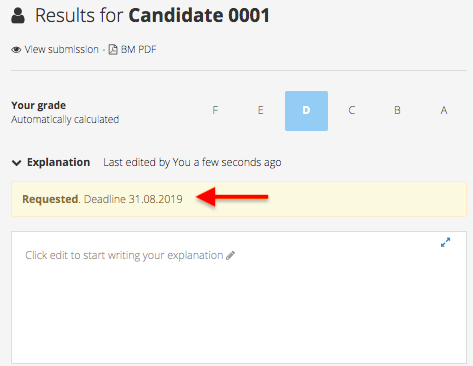Open the View submission link
This screenshot has height=366, width=473.
coord(61,49)
